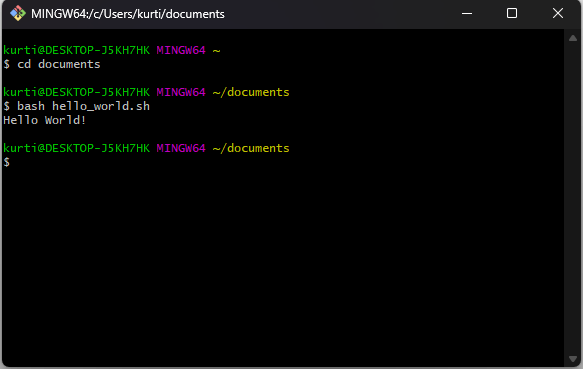The image size is (583, 369).
Task: Click the Git Bash icon in title bar
Action: click(x=17, y=13)
